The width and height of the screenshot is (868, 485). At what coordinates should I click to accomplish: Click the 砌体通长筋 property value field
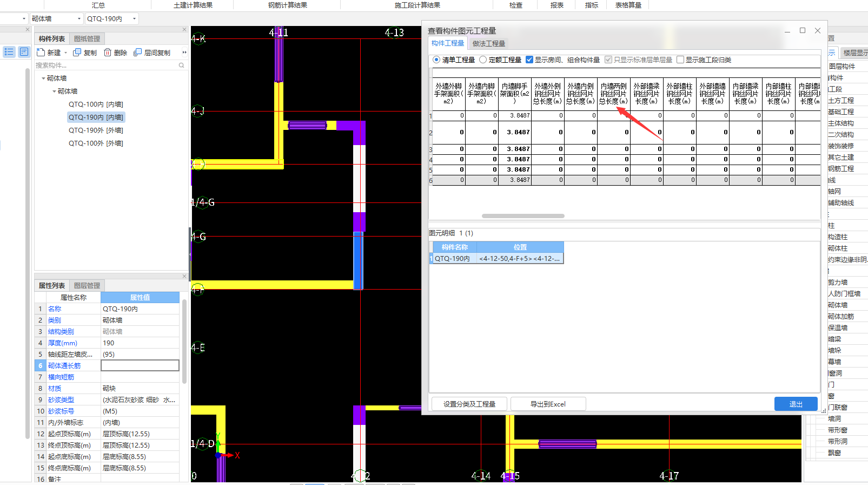140,365
